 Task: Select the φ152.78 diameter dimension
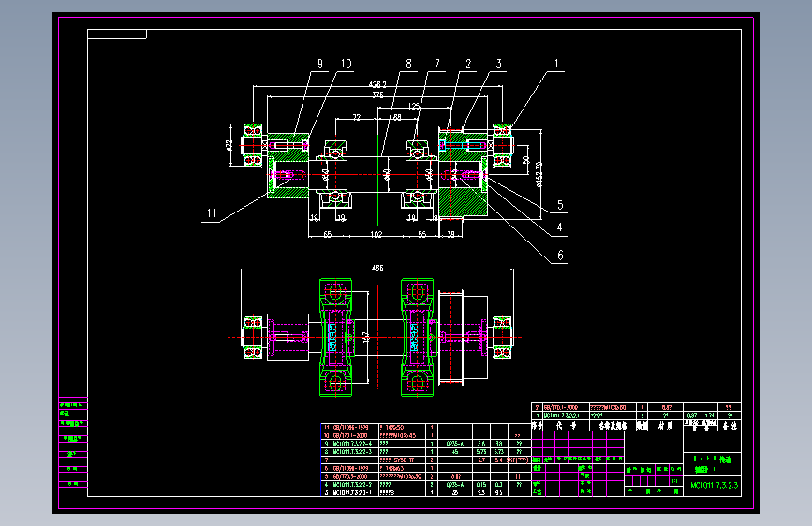[539, 174]
